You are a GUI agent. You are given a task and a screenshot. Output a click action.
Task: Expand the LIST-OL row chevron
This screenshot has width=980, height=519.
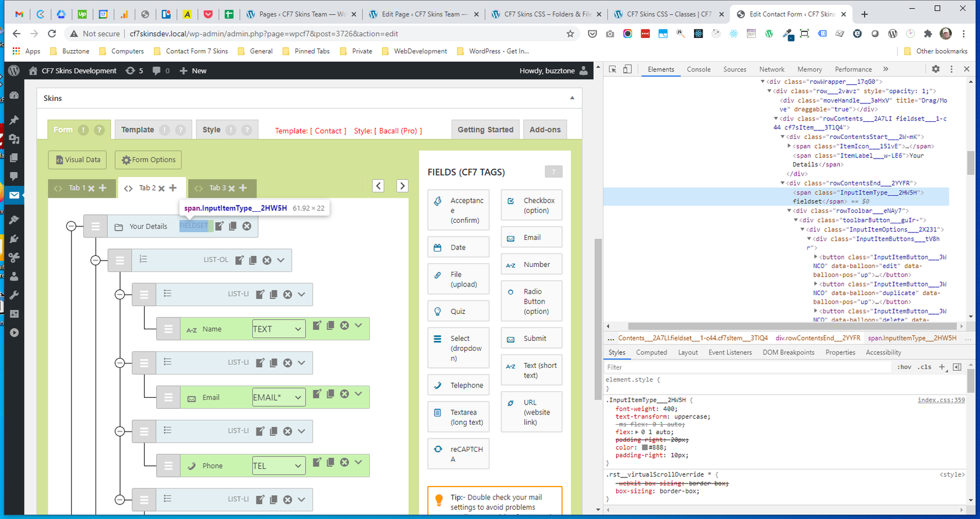pos(281,260)
